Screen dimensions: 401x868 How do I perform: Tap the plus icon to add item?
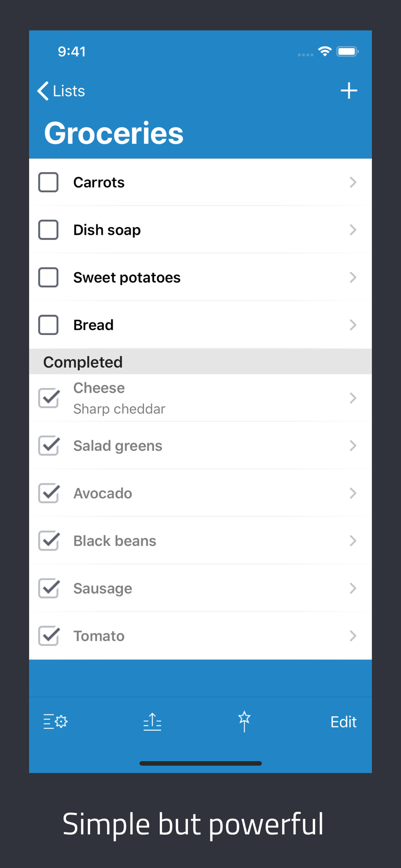(x=348, y=91)
